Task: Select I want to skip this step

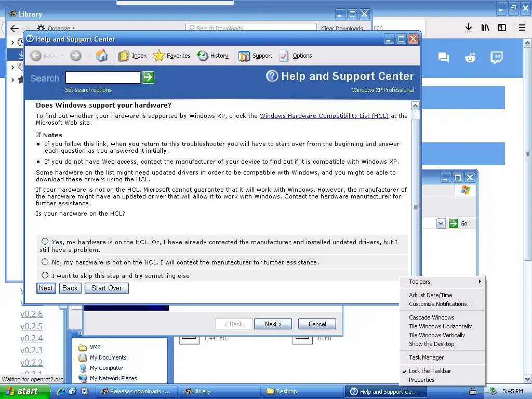Action: click(45, 275)
